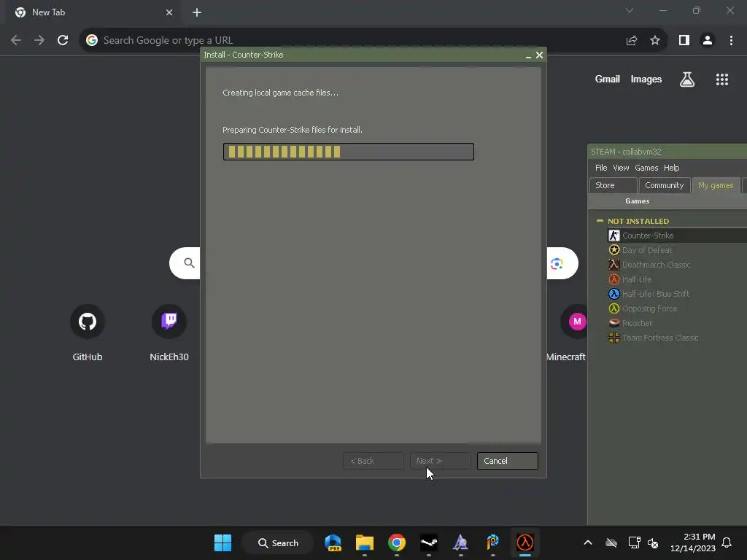Open the Google apps grid
The height and width of the screenshot is (560, 747).
(721, 79)
